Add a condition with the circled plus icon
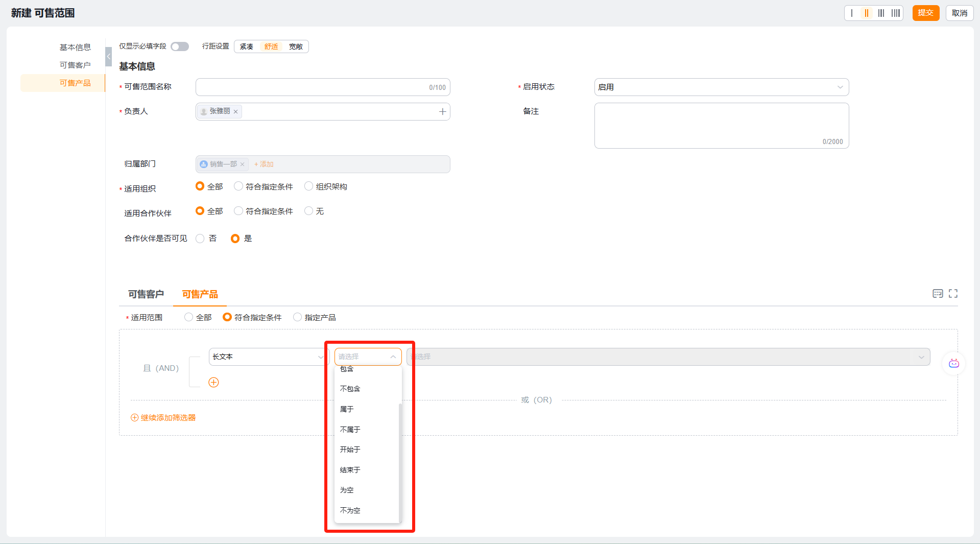Viewport: 980px width, 544px height. pyautogui.click(x=214, y=383)
